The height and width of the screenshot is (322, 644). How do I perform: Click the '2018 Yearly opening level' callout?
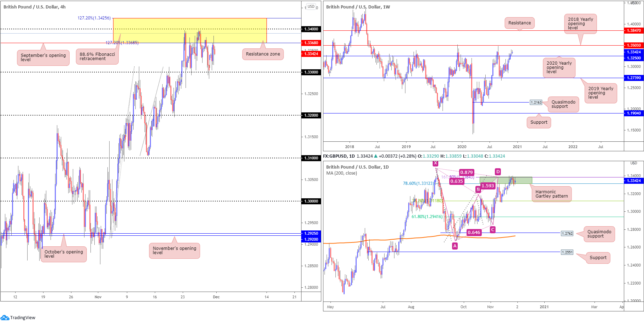coord(580,24)
